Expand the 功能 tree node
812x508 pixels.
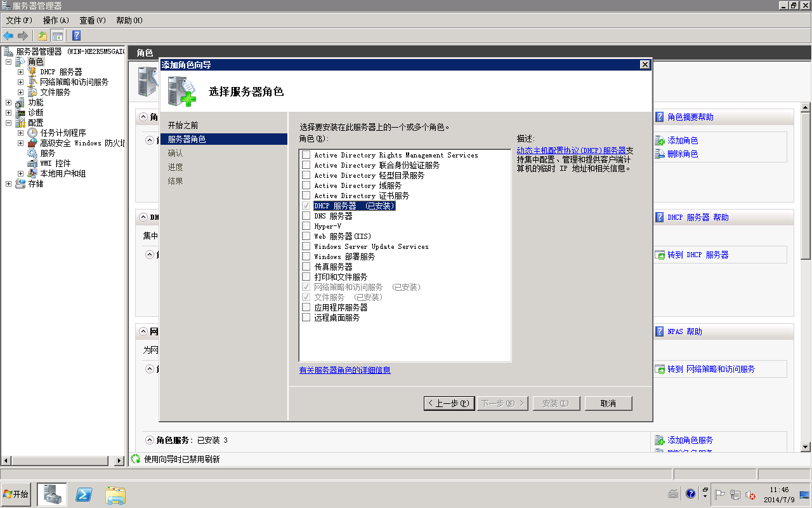(x=8, y=102)
